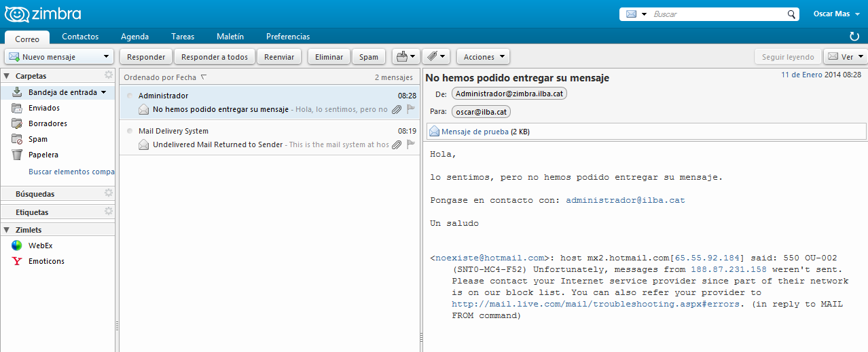This screenshot has height=352, width=868.
Task: Open the Enviados folder
Action: 58,108
